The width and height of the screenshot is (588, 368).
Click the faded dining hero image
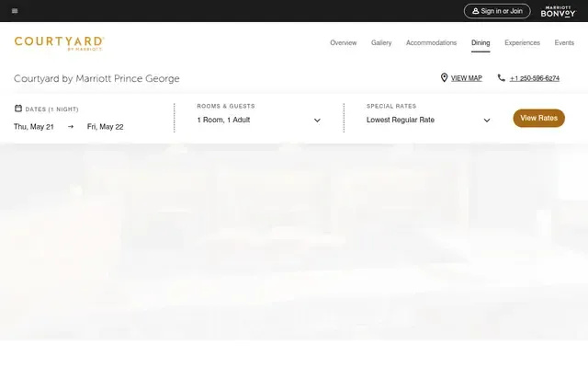coord(294,242)
